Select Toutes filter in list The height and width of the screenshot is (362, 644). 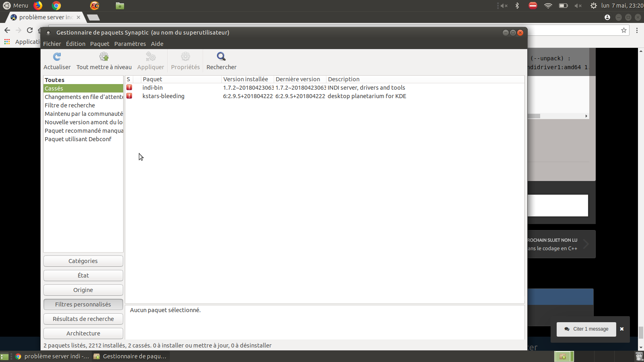coord(83,80)
